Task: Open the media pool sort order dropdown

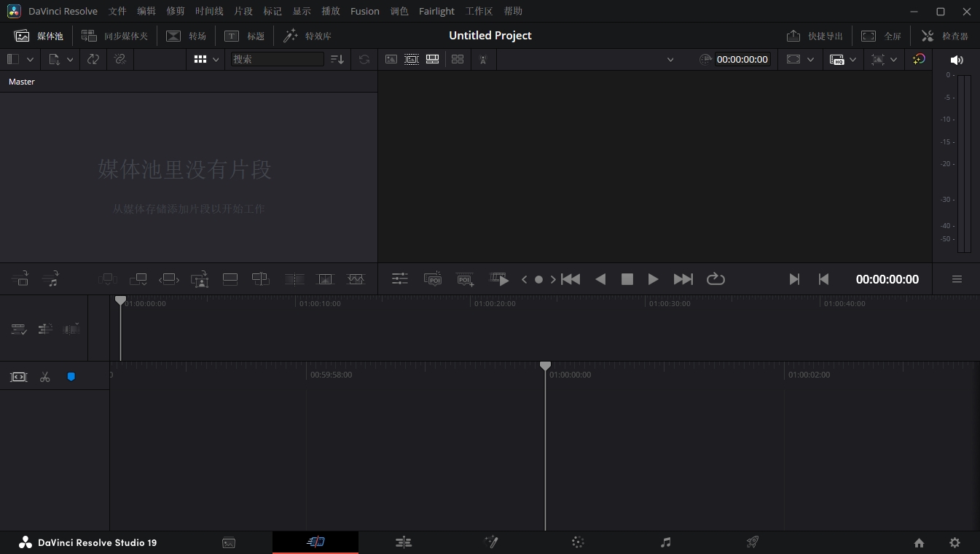Action: tap(337, 60)
